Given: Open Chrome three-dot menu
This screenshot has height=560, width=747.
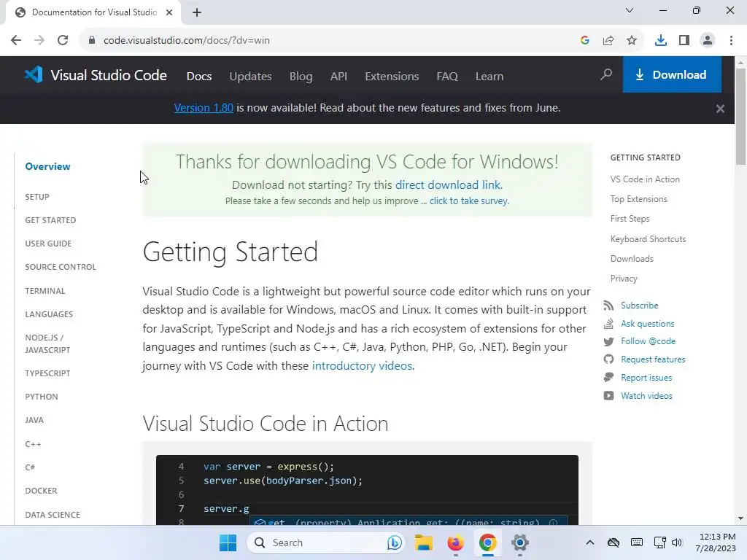Looking at the screenshot, I should 731,41.
